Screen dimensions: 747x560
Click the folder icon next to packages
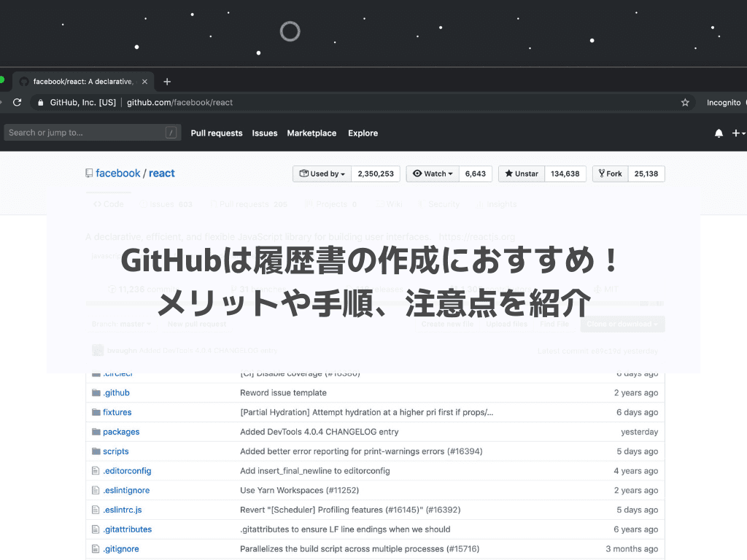click(96, 432)
